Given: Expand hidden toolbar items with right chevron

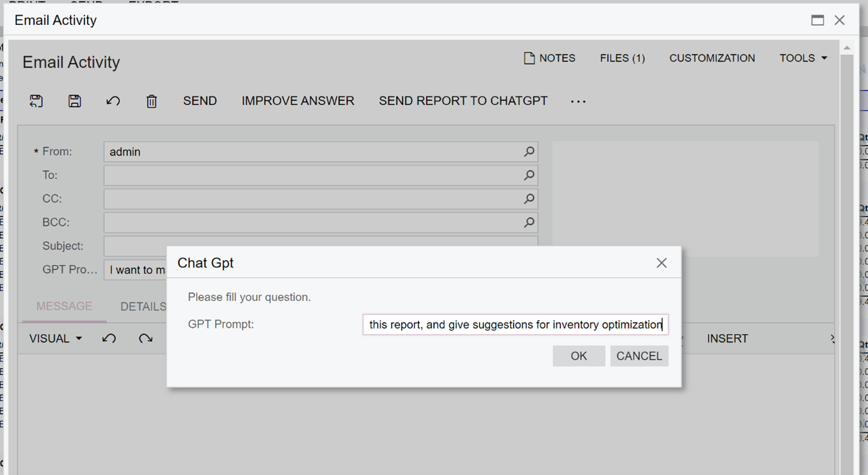Looking at the screenshot, I should (x=833, y=338).
